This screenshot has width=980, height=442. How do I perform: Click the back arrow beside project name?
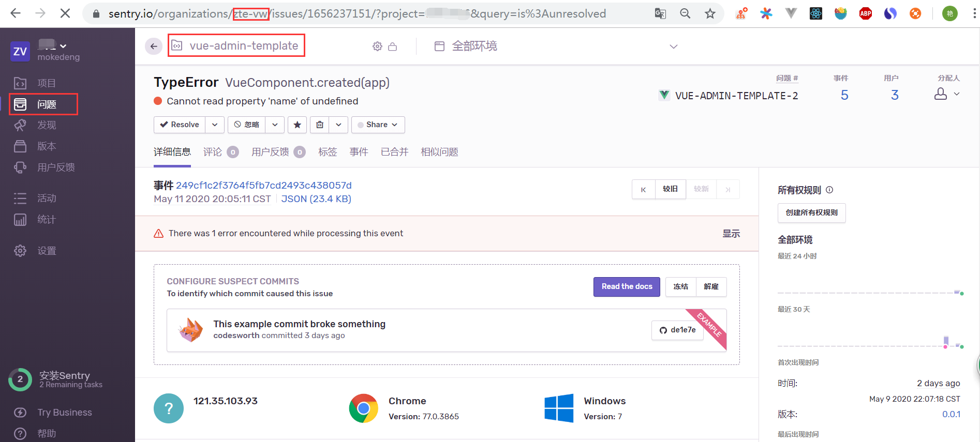coord(154,46)
